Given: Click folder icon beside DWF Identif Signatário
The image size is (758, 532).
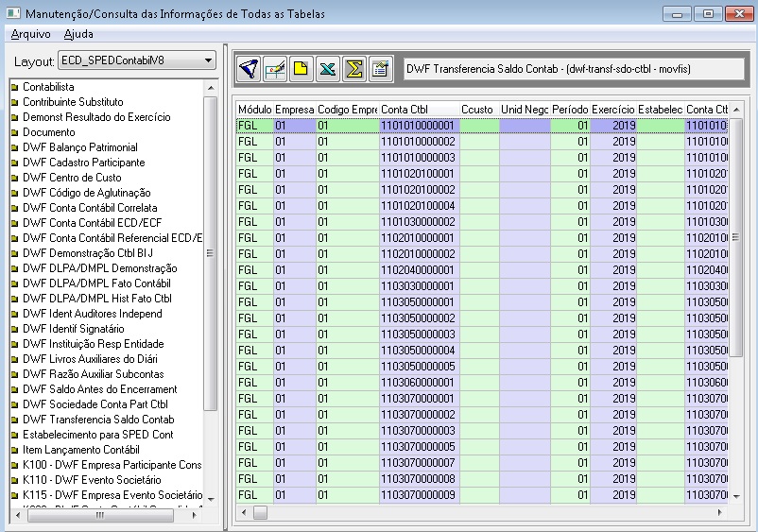Looking at the screenshot, I should (15, 330).
